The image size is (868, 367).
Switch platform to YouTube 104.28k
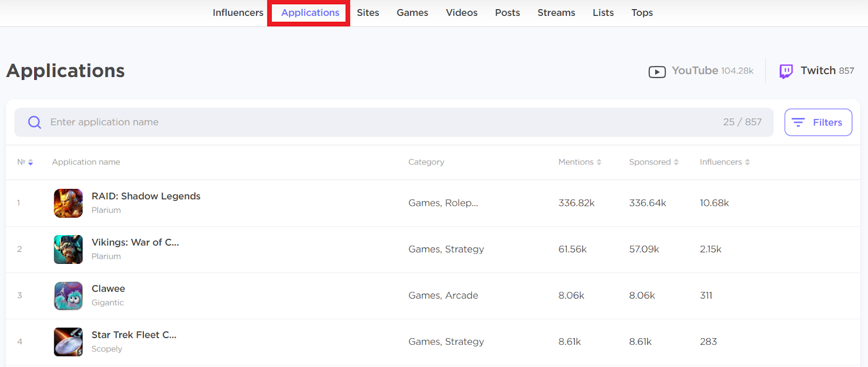[701, 71]
